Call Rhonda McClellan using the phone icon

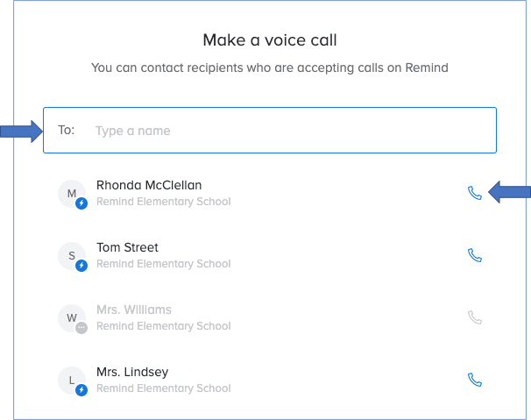pyautogui.click(x=475, y=194)
